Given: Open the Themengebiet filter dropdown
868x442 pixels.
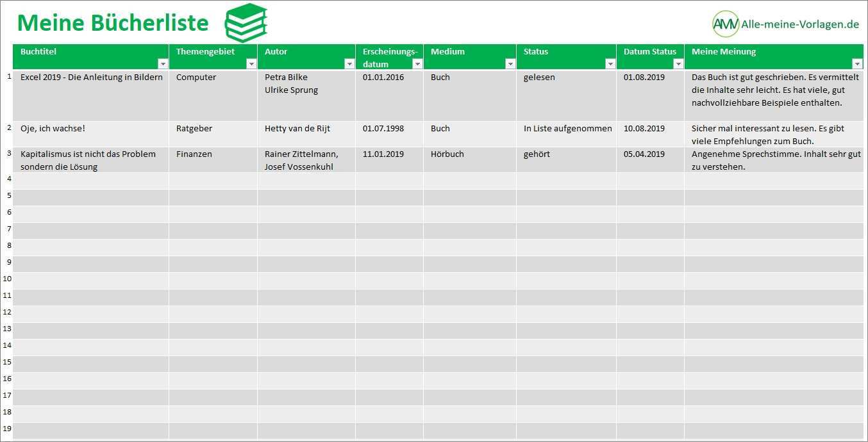Looking at the screenshot, I should (251, 64).
